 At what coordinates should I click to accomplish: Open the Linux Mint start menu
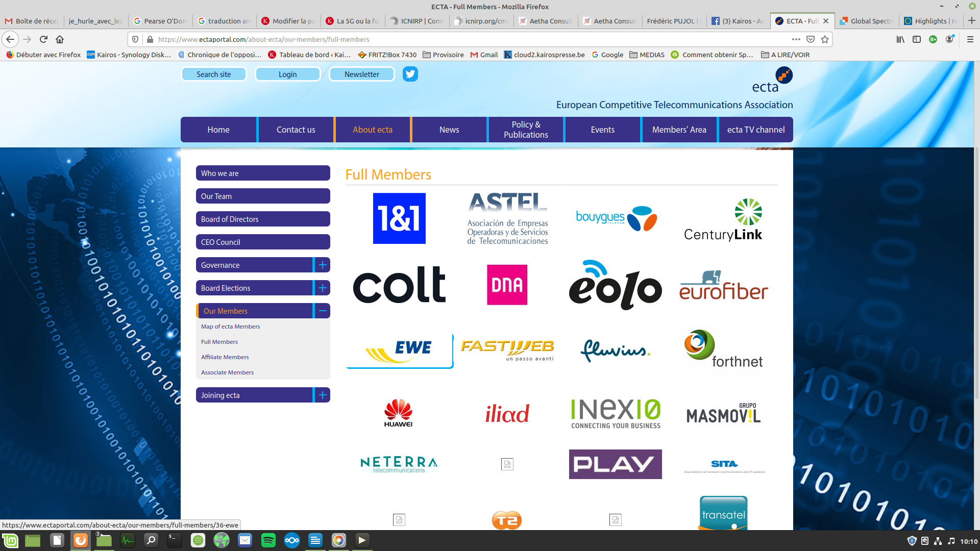point(10,540)
